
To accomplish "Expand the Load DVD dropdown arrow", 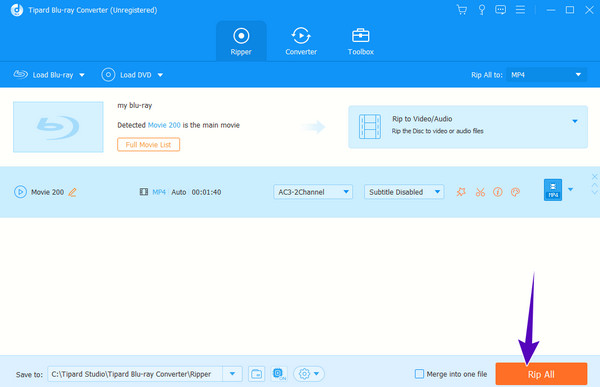I will click(x=160, y=75).
